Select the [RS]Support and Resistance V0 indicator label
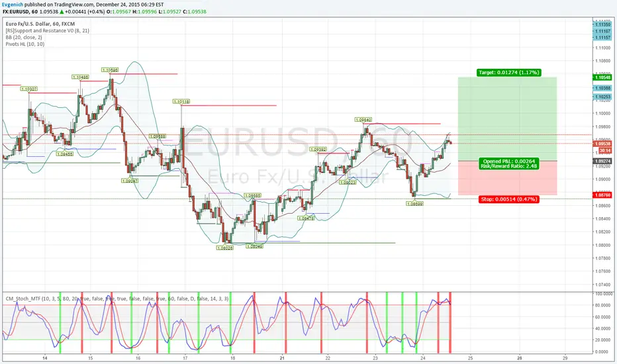This screenshot has width=617, height=364. (x=47, y=30)
